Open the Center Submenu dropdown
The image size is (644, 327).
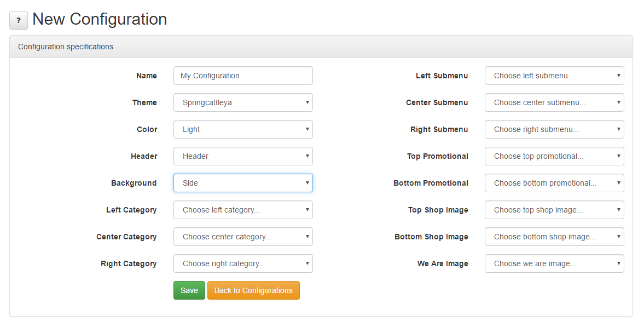(x=554, y=102)
